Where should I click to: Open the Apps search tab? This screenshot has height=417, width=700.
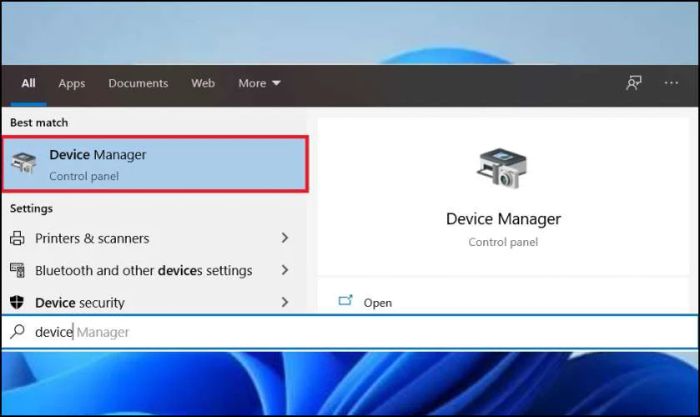click(x=71, y=83)
